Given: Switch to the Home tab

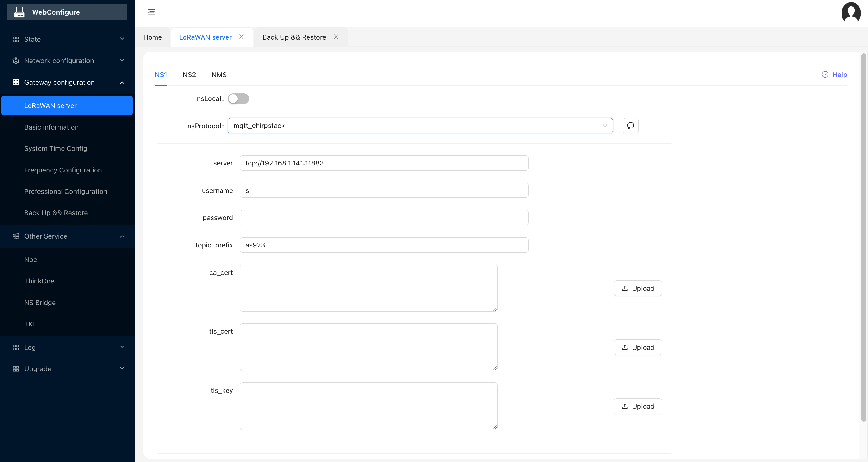Looking at the screenshot, I should click(153, 37).
